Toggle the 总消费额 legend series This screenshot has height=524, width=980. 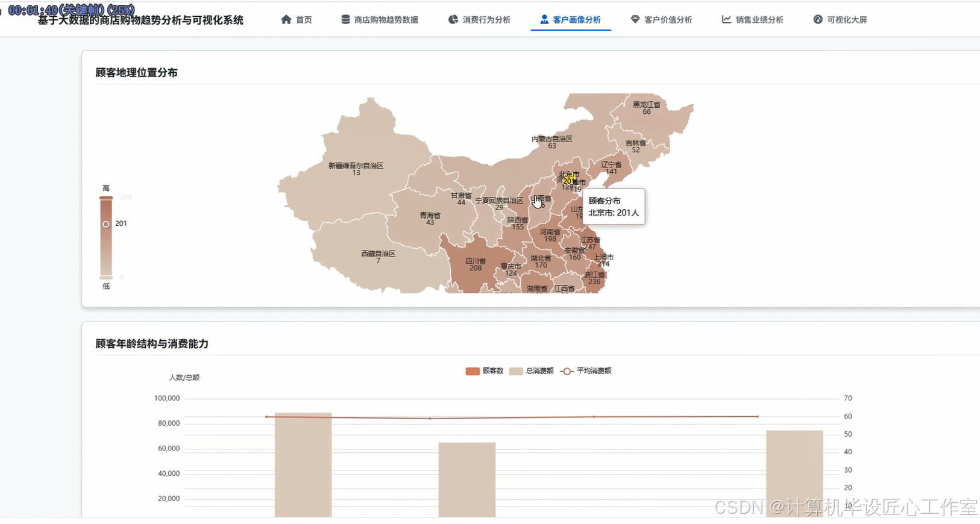pos(532,371)
